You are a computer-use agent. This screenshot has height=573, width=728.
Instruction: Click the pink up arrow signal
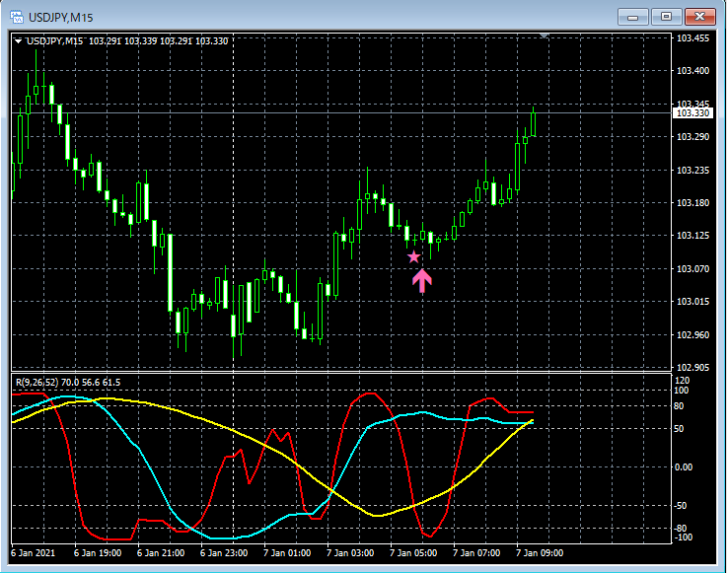[x=422, y=281]
